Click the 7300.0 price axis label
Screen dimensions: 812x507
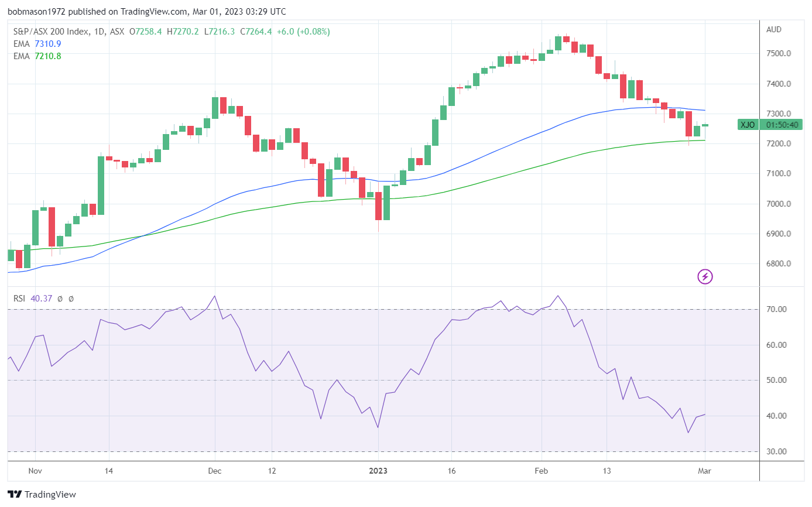[779, 114]
